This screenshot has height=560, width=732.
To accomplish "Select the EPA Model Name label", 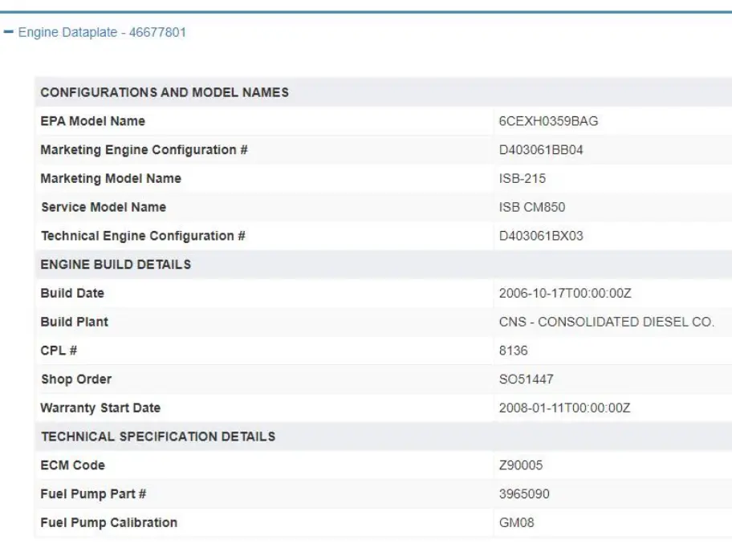I will click(x=93, y=121).
